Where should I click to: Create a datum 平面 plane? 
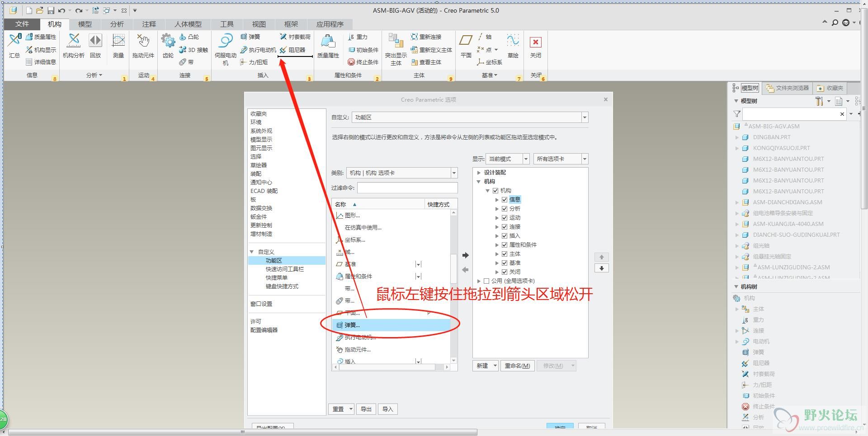click(466, 46)
